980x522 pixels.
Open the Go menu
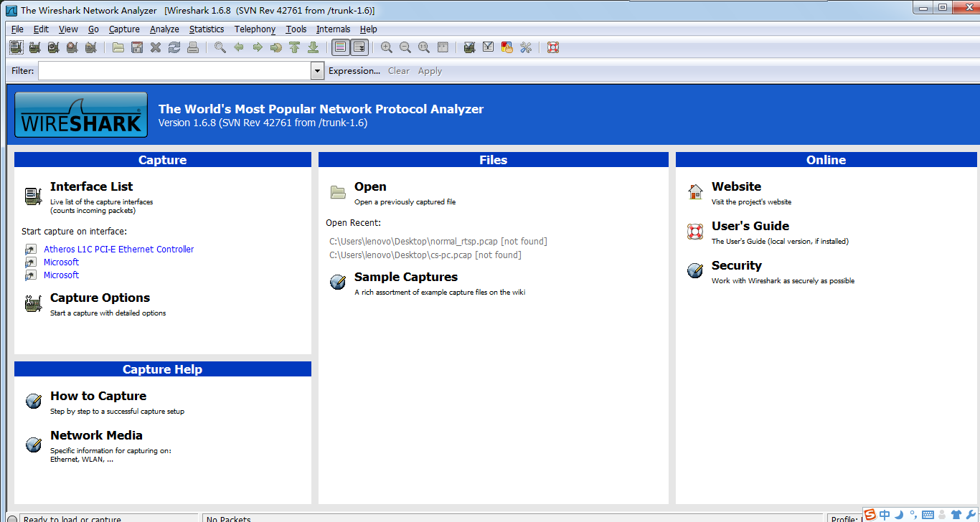point(94,29)
